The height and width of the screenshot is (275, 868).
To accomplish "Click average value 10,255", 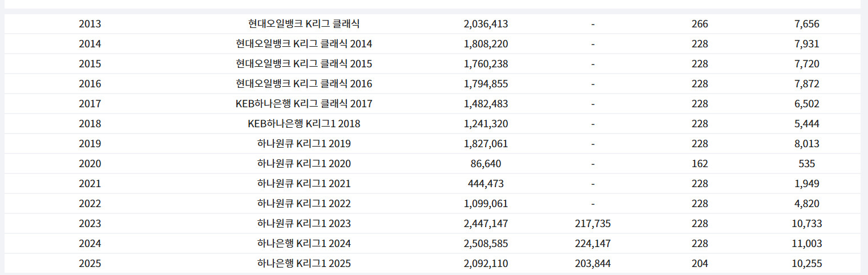I will point(806,264).
